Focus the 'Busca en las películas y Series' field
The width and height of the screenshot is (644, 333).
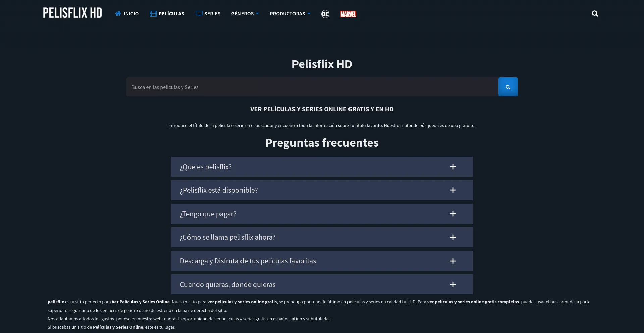tap(312, 87)
